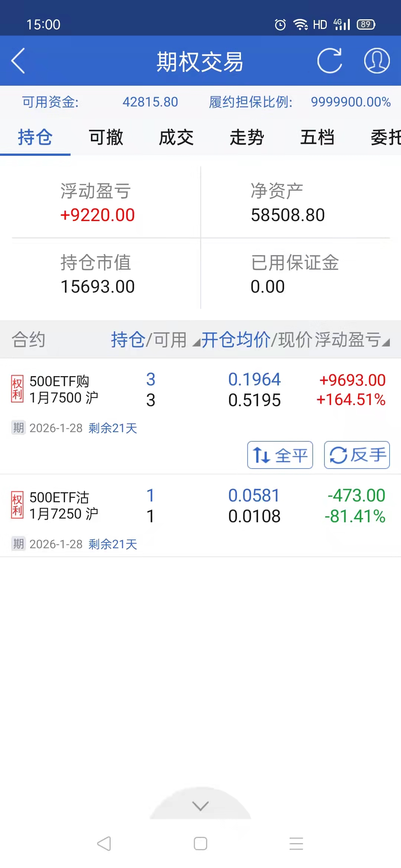The height and width of the screenshot is (868, 401).
Task: Refresh the options trading page
Action: pyautogui.click(x=329, y=61)
